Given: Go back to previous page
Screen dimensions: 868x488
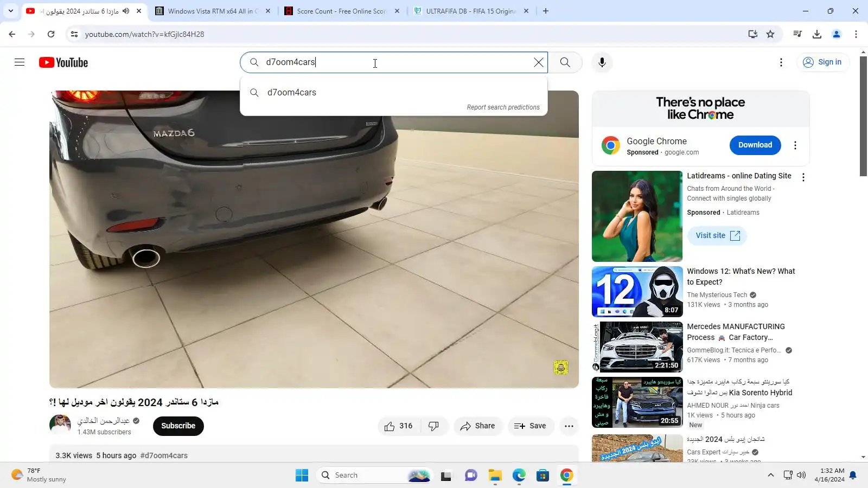Looking at the screenshot, I should pyautogui.click(x=12, y=34).
